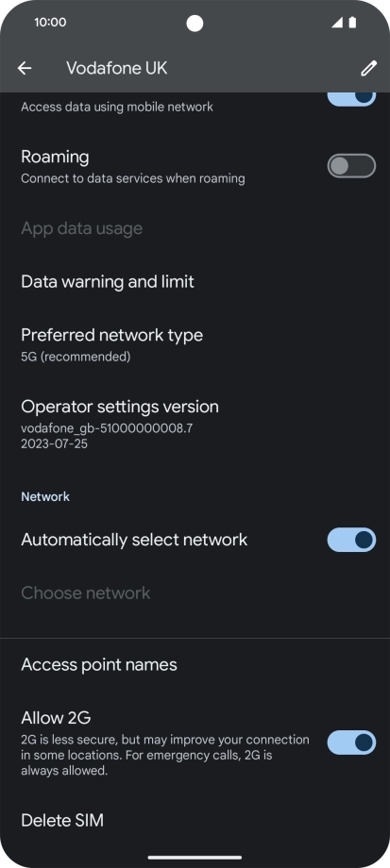Viewport: 390px width, 868px height.
Task: Open App data usage
Action: click(195, 228)
